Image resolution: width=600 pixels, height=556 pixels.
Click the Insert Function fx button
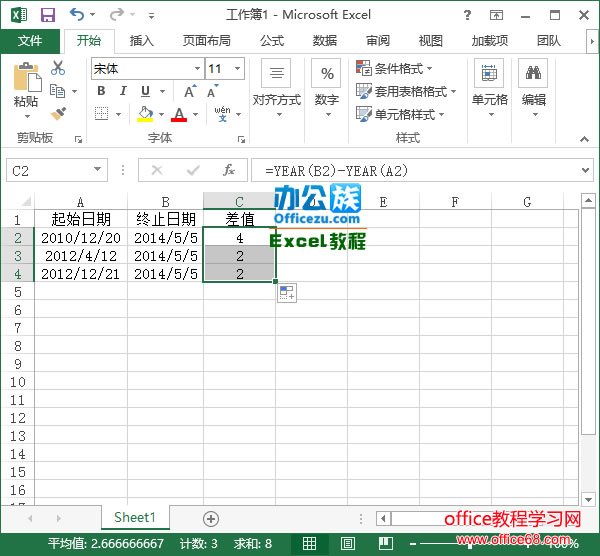(229, 170)
